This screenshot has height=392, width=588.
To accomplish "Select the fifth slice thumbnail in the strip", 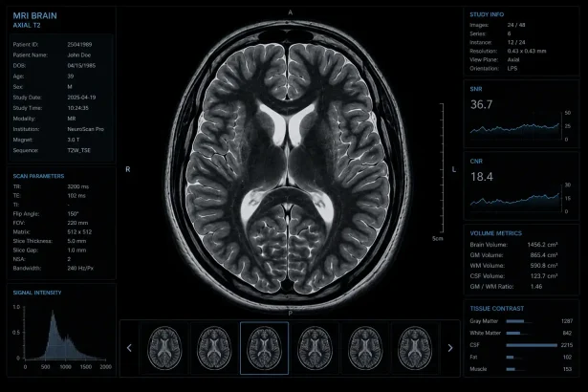I will tap(365, 348).
